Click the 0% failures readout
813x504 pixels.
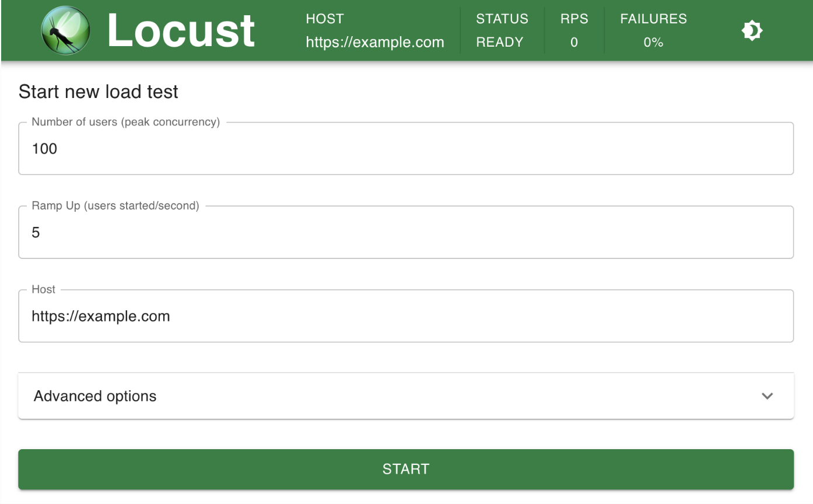(653, 42)
